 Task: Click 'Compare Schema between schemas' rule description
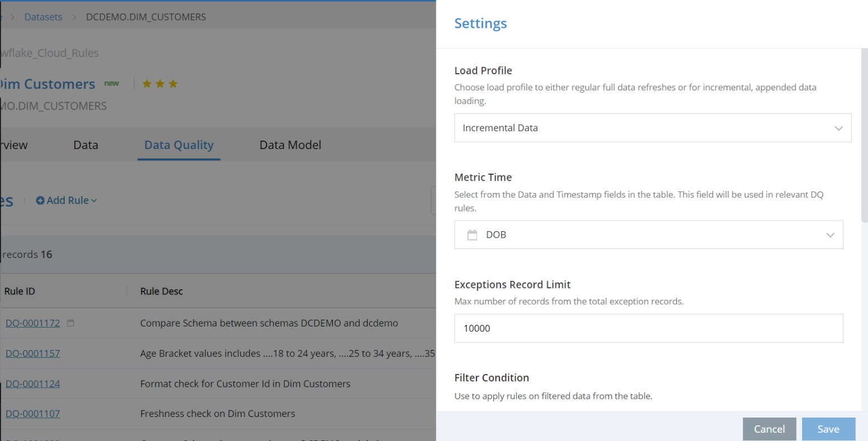(x=269, y=323)
